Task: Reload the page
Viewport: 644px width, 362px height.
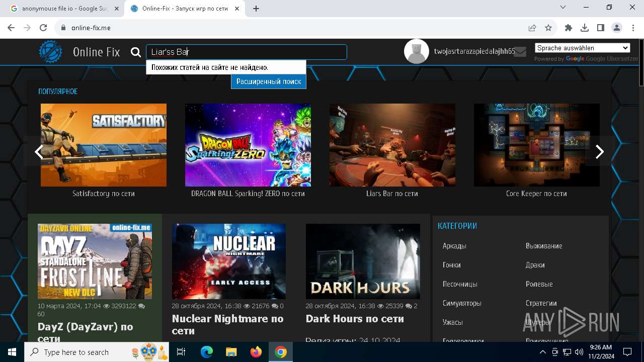Action: pos(43,28)
